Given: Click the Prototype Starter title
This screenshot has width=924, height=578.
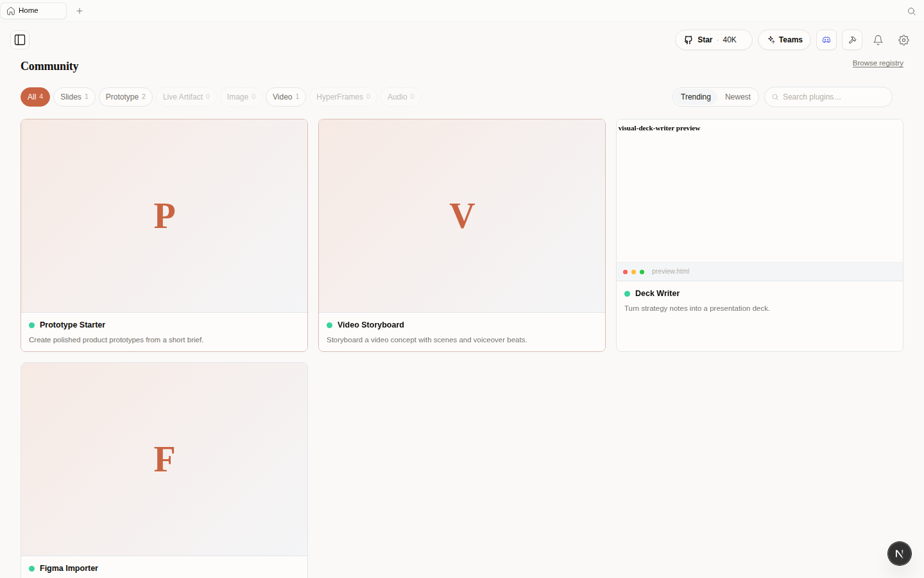Looking at the screenshot, I should [73, 325].
